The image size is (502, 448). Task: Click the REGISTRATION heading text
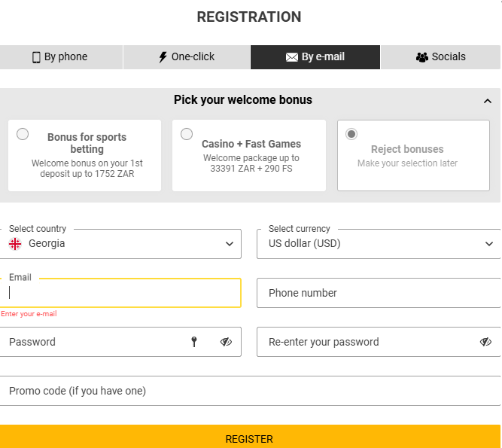(249, 17)
